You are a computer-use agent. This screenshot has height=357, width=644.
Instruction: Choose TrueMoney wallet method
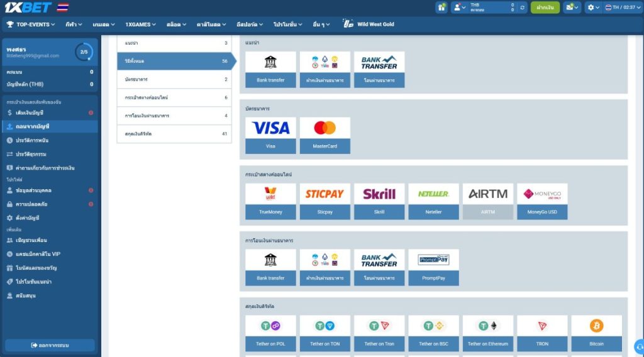pos(270,202)
